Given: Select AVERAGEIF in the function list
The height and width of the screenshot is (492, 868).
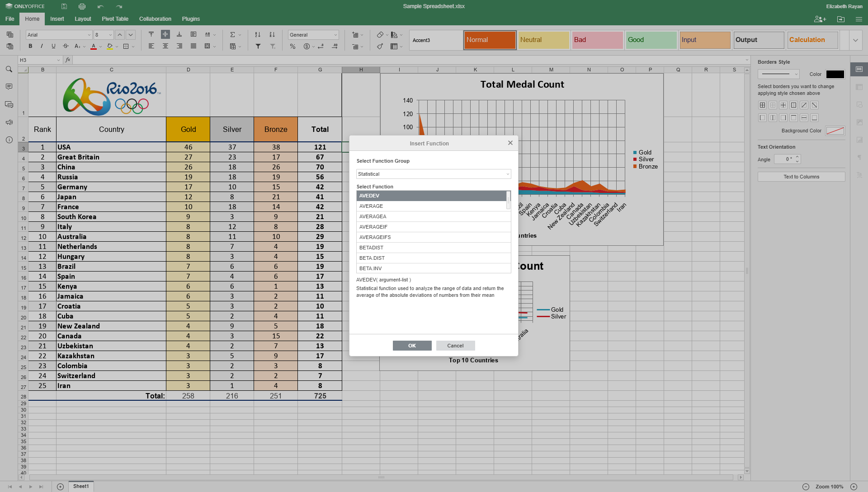Looking at the screenshot, I should (x=431, y=227).
